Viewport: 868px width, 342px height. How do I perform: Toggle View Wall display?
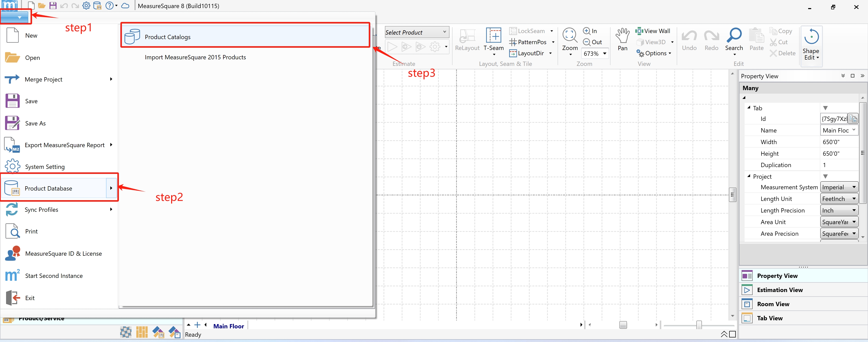coord(653,31)
